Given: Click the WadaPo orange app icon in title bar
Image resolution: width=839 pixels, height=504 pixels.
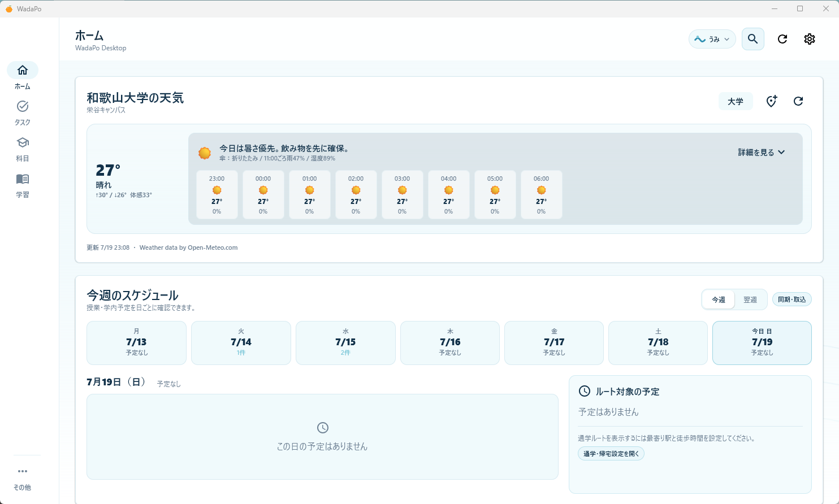Looking at the screenshot, I should point(9,9).
